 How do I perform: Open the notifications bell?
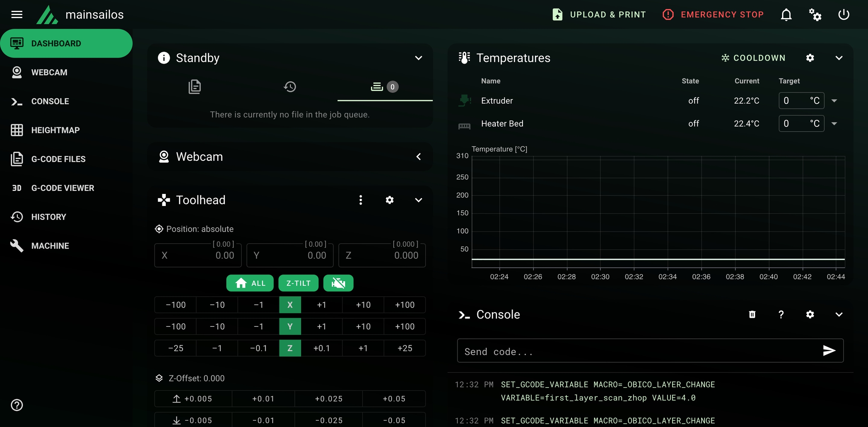[786, 15]
